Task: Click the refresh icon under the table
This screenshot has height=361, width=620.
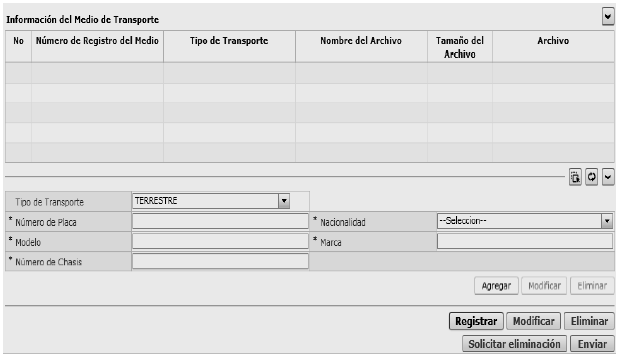Action: point(592,177)
